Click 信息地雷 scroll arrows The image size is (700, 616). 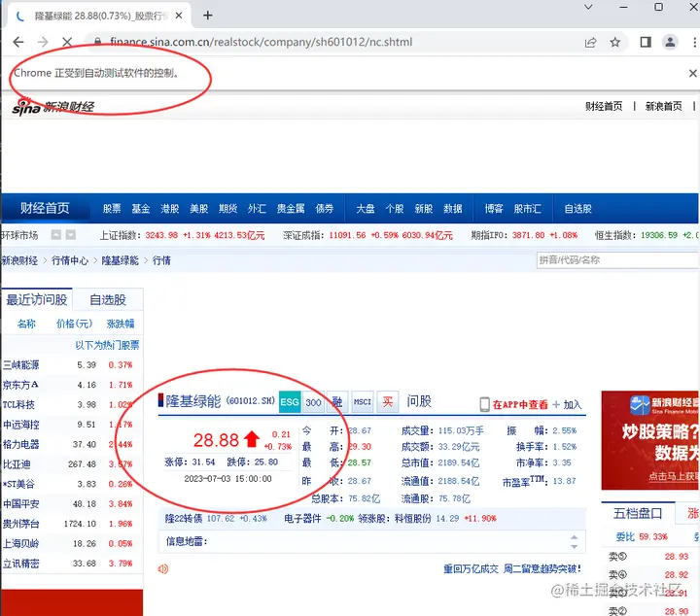pyautogui.click(x=575, y=541)
